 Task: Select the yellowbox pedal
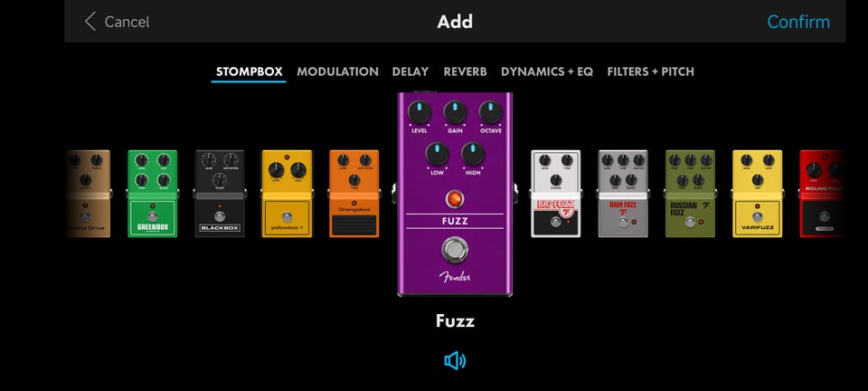[x=287, y=194]
